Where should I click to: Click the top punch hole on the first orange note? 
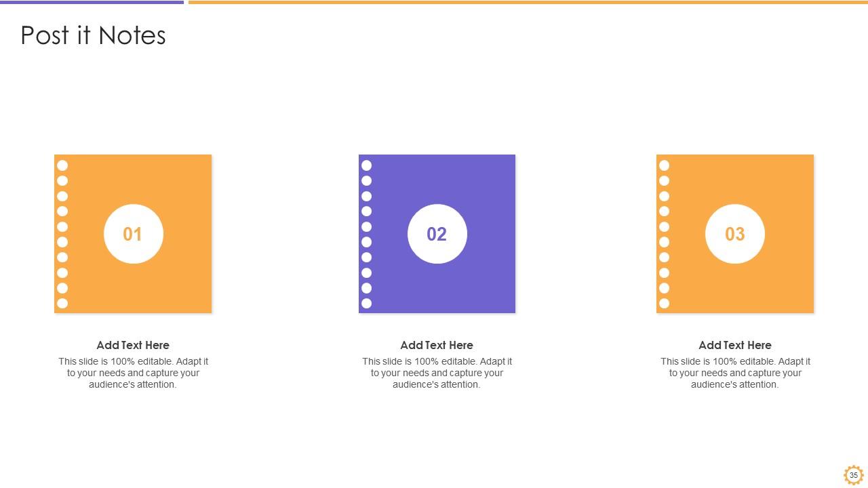pos(62,165)
